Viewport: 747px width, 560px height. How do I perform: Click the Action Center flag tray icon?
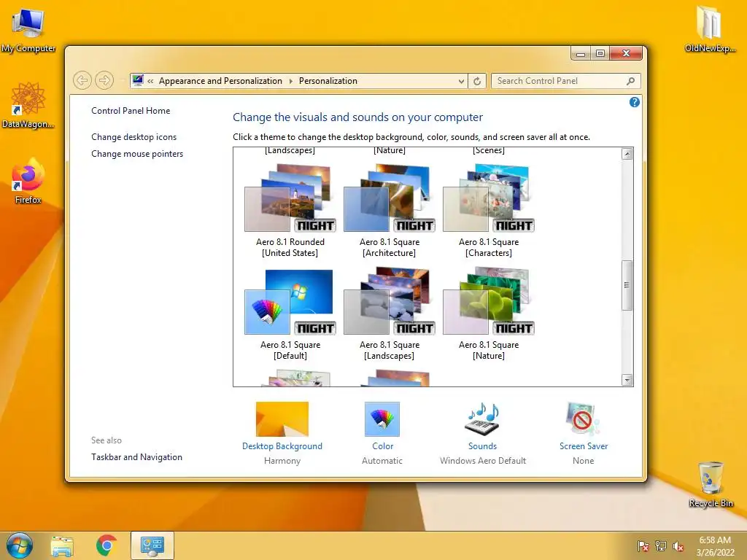[x=643, y=546]
